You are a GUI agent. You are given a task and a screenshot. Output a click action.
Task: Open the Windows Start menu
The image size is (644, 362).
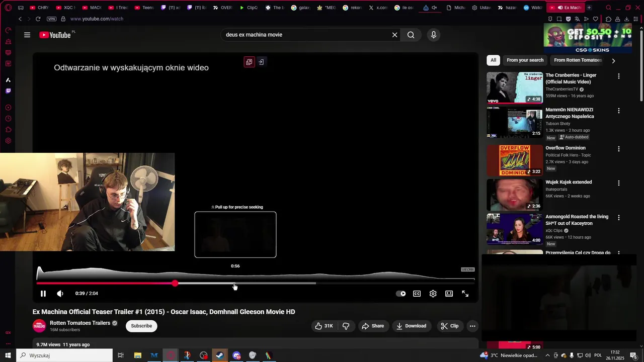click(8, 355)
